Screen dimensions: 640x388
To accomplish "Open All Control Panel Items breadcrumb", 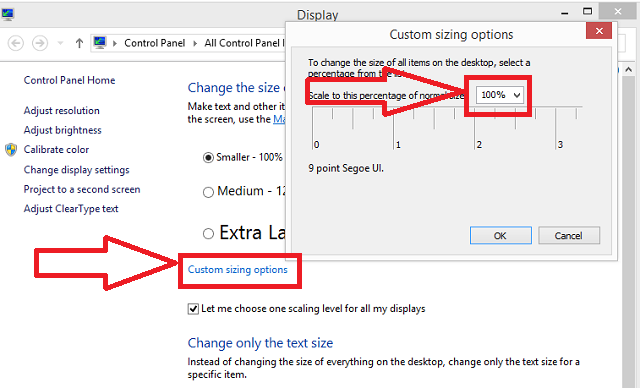I will tap(244, 43).
